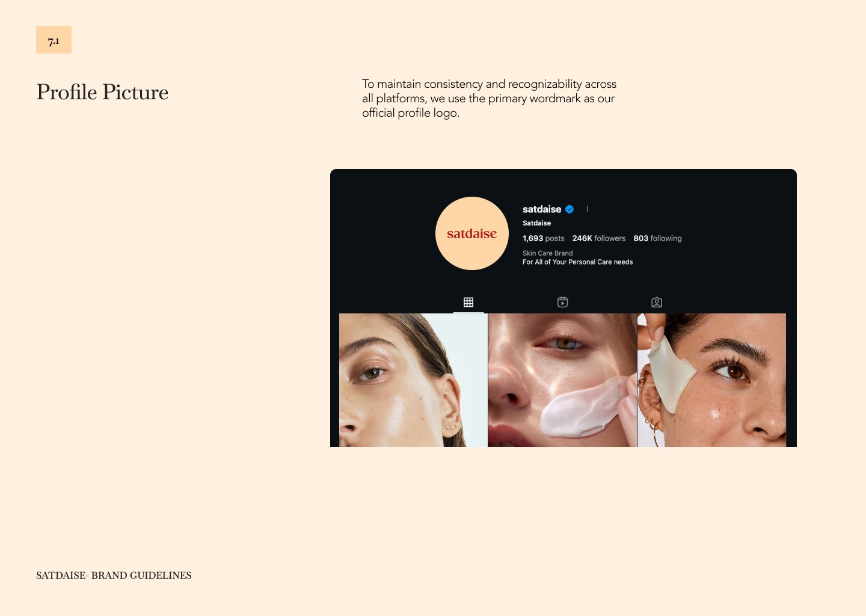Image resolution: width=866 pixels, height=616 pixels.
Task: Select the 7.1 section number badge
Action: coord(54,40)
